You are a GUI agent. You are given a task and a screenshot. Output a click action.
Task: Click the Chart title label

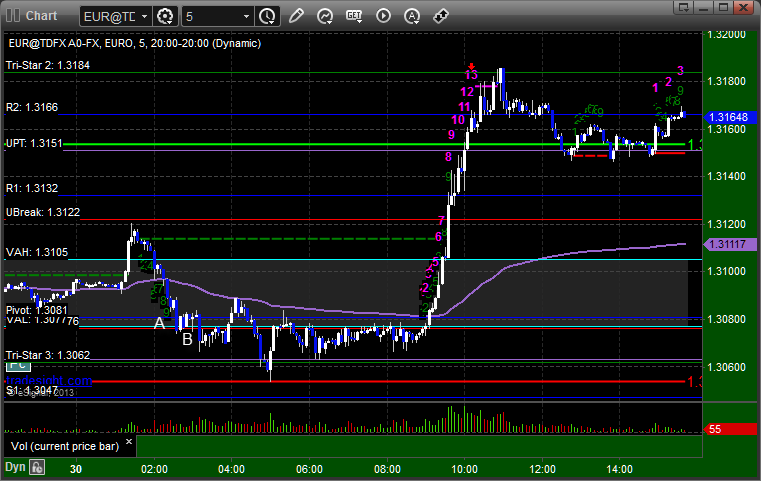(x=41, y=16)
